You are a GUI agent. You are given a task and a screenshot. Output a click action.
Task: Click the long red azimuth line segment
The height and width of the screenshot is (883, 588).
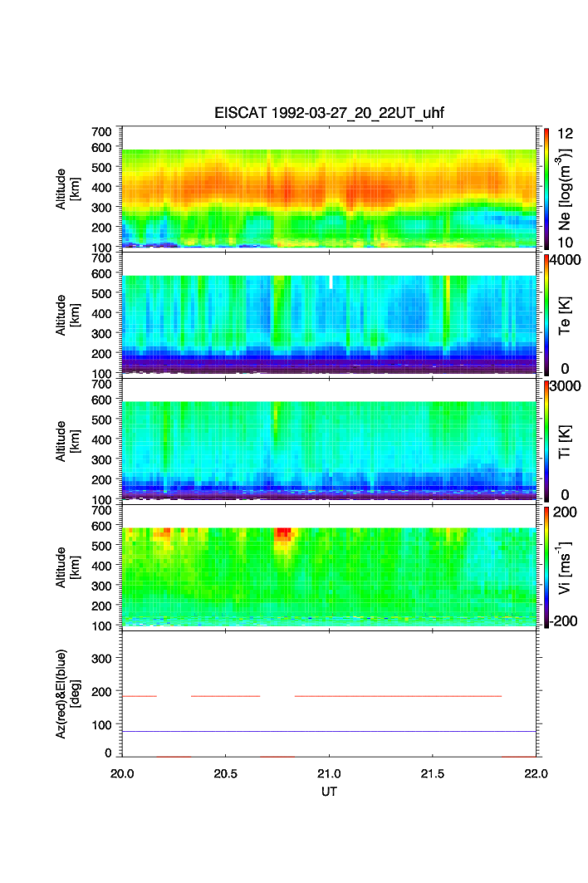[x=398, y=697]
